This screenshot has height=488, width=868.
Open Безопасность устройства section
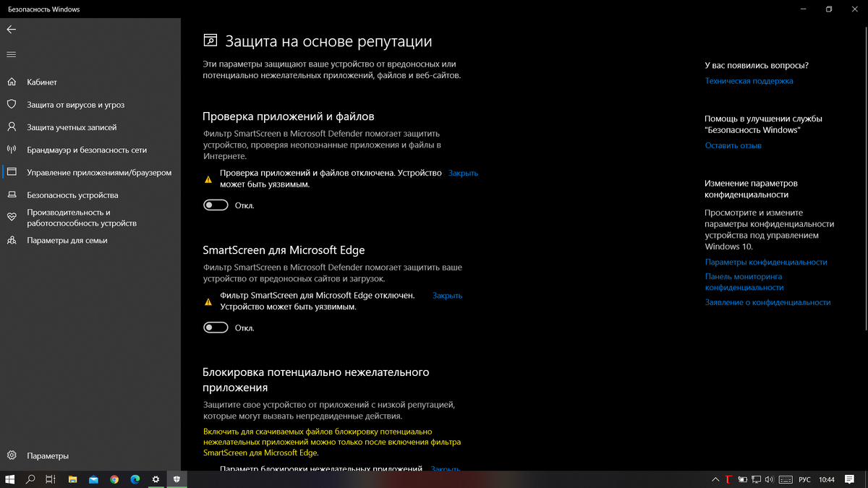tap(90, 195)
